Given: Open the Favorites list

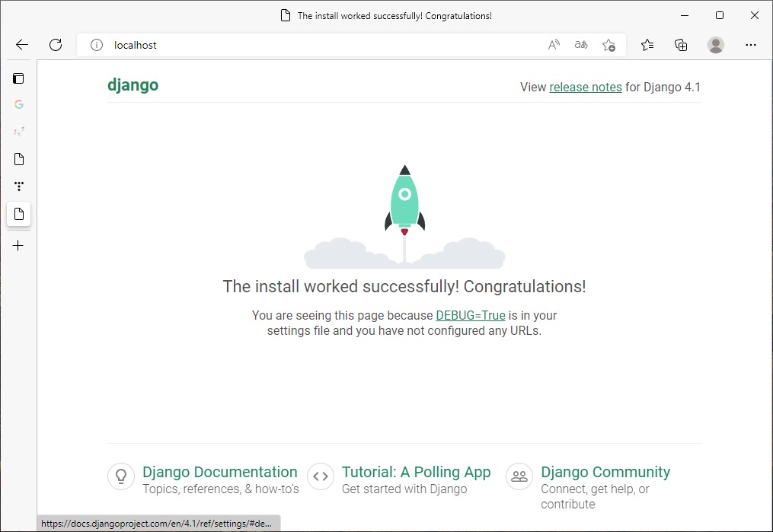Looking at the screenshot, I should point(647,45).
